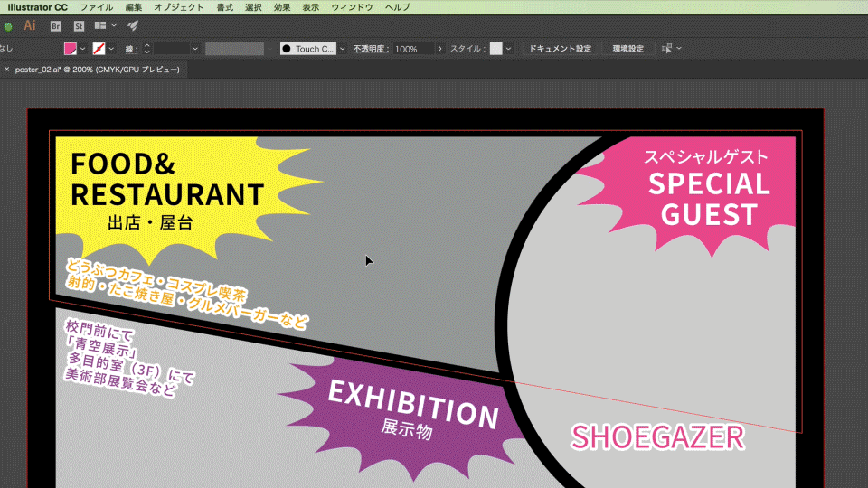The image size is (868, 488).
Task: Click the opacity 100% input field
Action: click(413, 49)
